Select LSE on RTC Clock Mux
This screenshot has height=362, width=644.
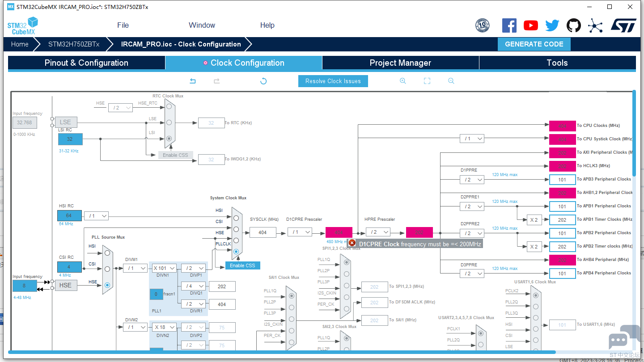coord(169,122)
